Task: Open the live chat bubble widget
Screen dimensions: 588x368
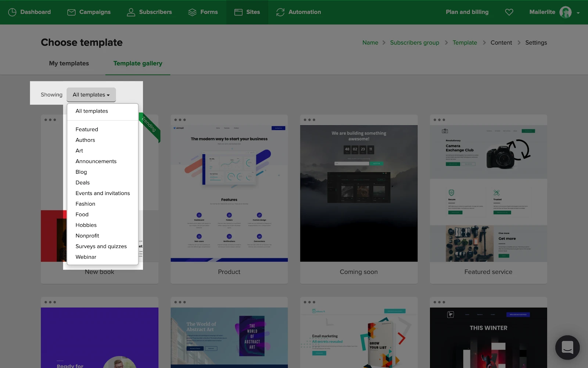Action: tap(567, 347)
